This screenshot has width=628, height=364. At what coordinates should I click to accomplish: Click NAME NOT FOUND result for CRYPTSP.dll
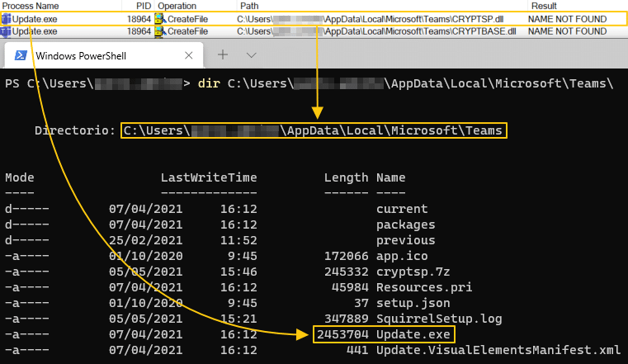point(567,19)
